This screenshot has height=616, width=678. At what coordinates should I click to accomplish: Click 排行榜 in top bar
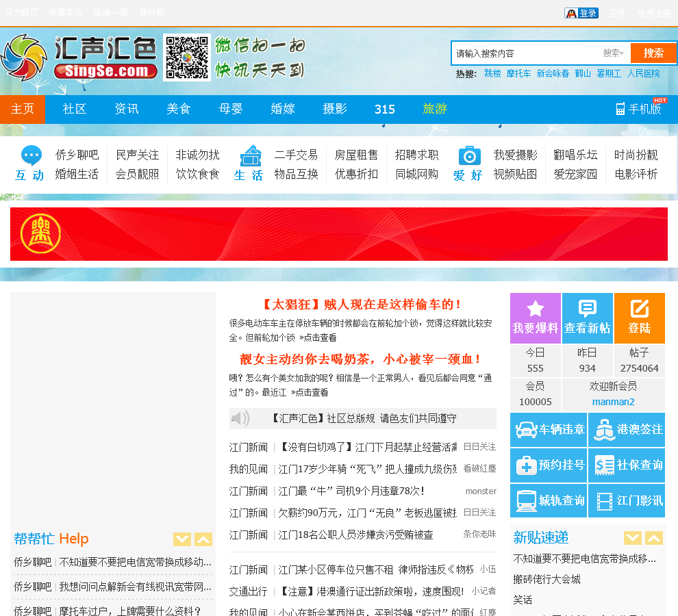pos(152,12)
